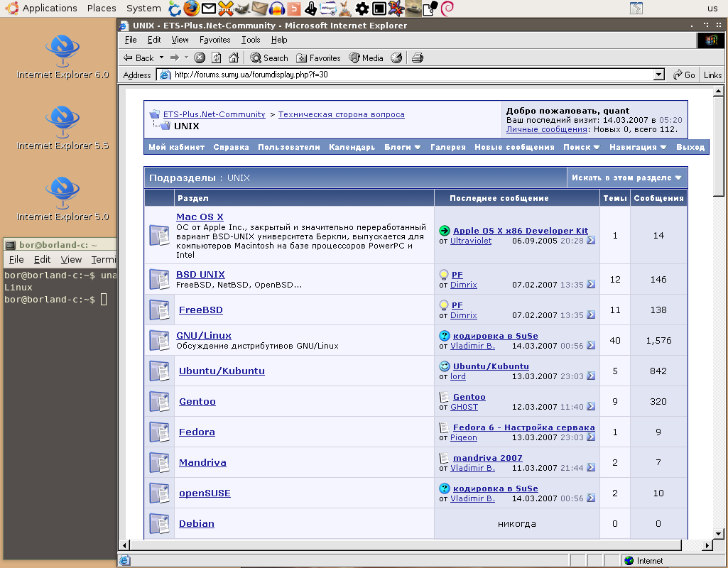This screenshot has height=568, width=728.
Task: Open the Favorites toolbar button
Action: point(319,58)
